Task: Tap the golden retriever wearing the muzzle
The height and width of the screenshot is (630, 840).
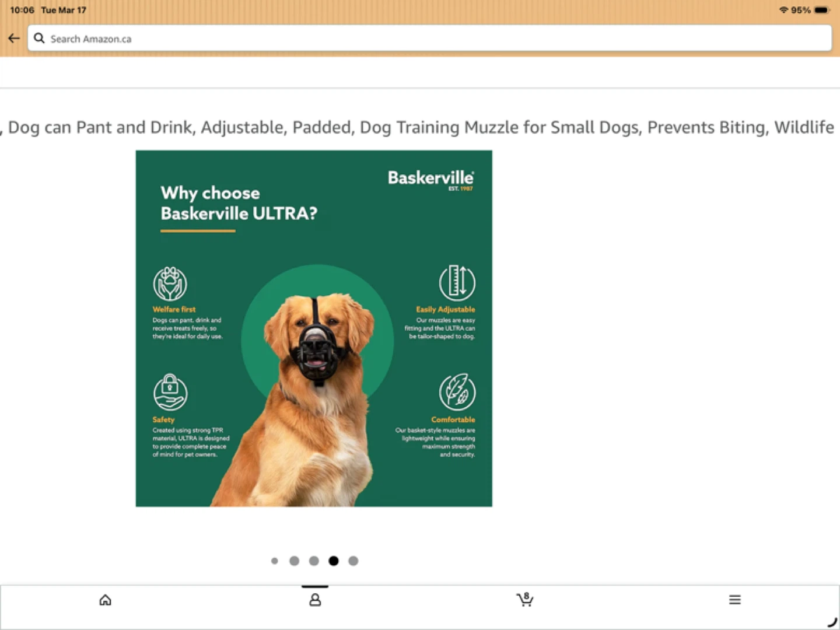Action: pos(309,402)
